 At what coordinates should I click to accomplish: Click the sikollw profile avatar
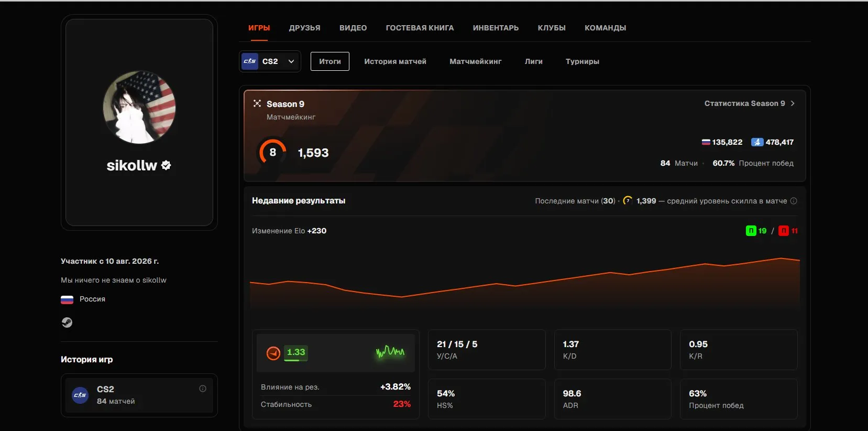tap(139, 107)
